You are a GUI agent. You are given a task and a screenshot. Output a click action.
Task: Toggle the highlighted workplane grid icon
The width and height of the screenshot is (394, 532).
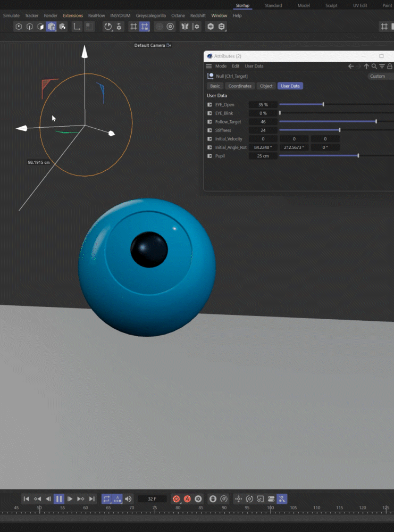(x=145, y=27)
